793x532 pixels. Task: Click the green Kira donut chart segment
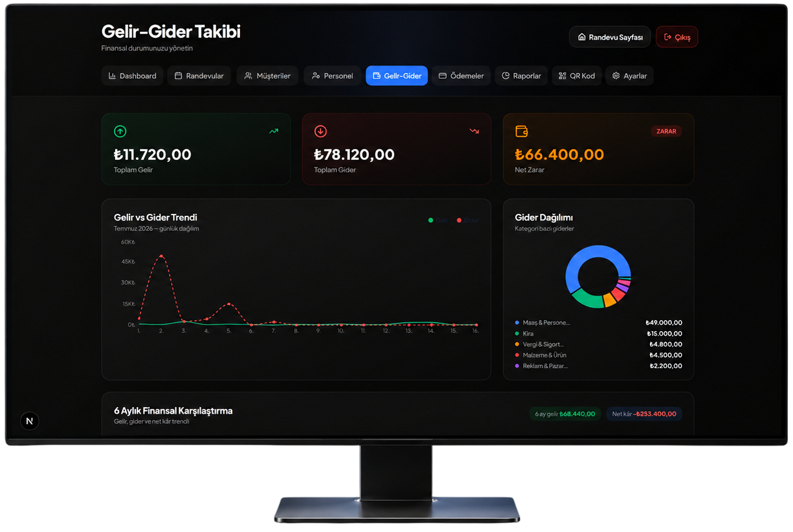click(587, 300)
